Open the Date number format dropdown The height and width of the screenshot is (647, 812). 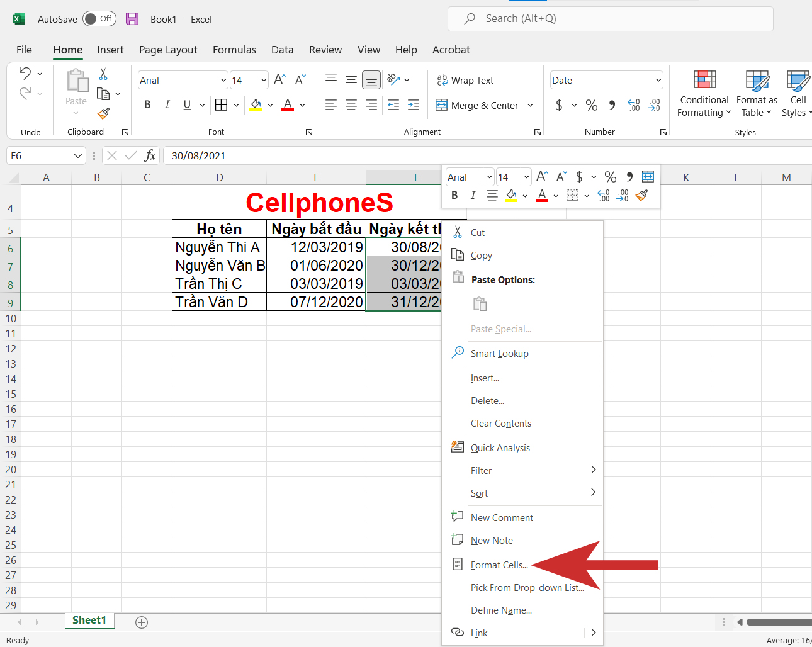tap(658, 80)
